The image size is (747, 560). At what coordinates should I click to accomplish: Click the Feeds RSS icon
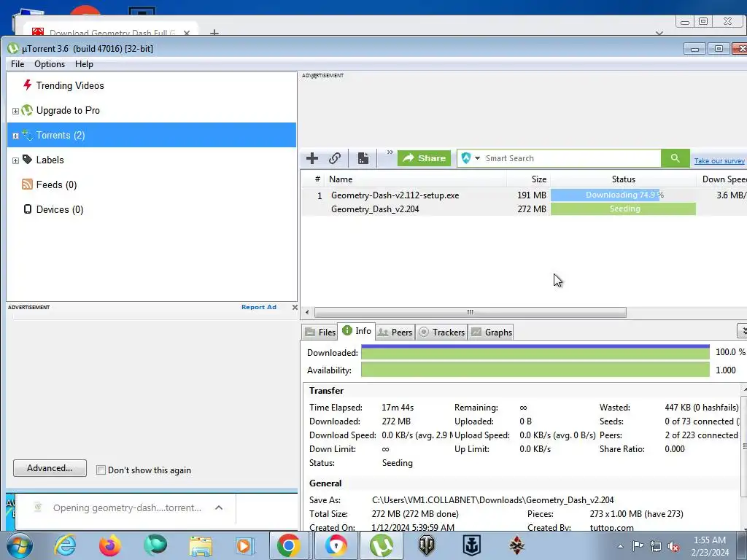(27, 184)
